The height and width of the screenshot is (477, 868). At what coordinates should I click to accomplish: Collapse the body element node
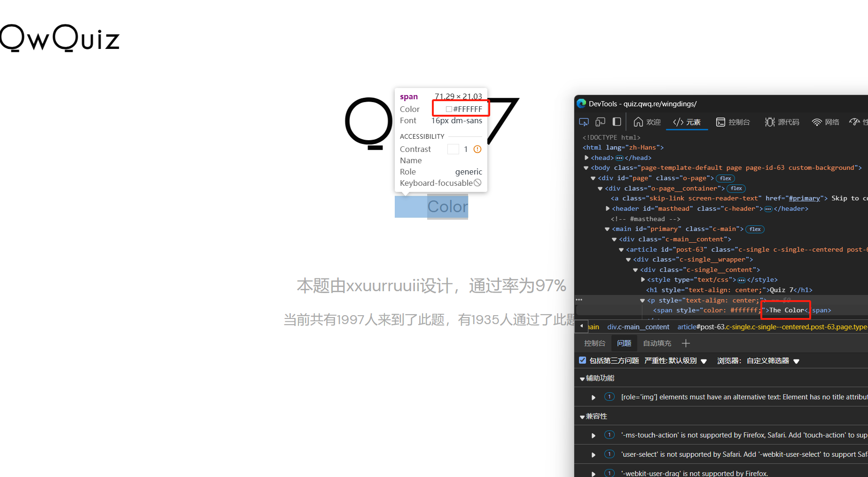click(586, 168)
